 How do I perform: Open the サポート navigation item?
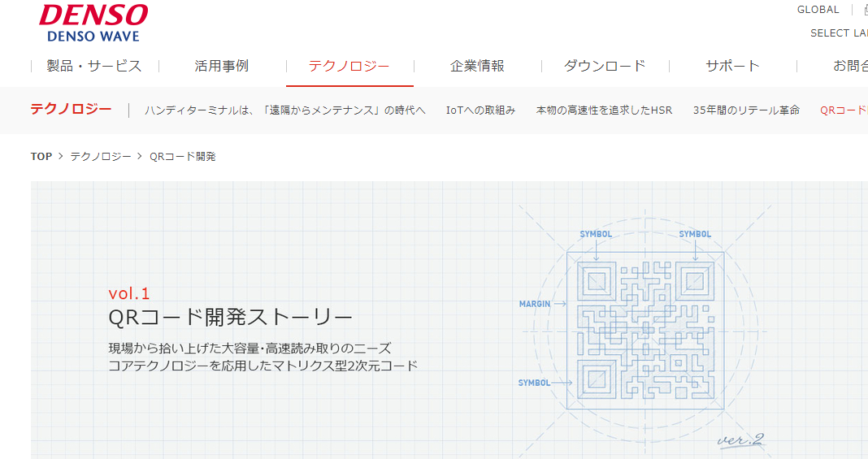click(x=732, y=67)
